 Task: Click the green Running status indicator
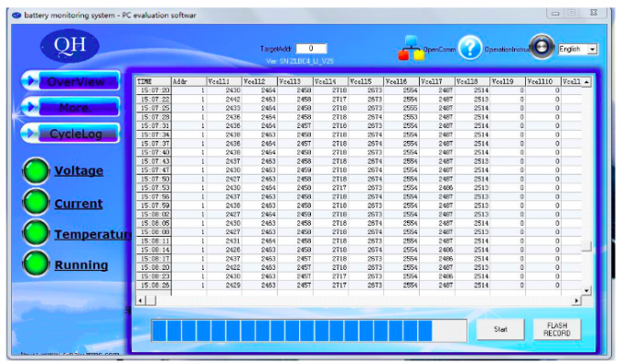coord(36,263)
